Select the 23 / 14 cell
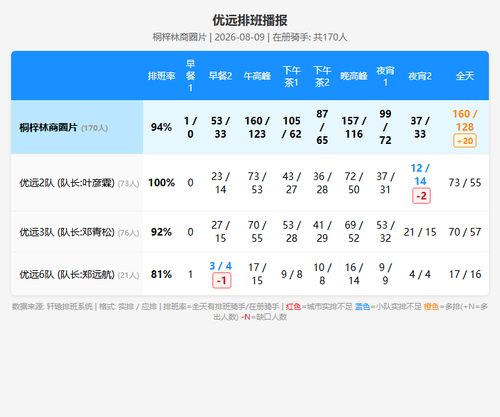 (220, 183)
